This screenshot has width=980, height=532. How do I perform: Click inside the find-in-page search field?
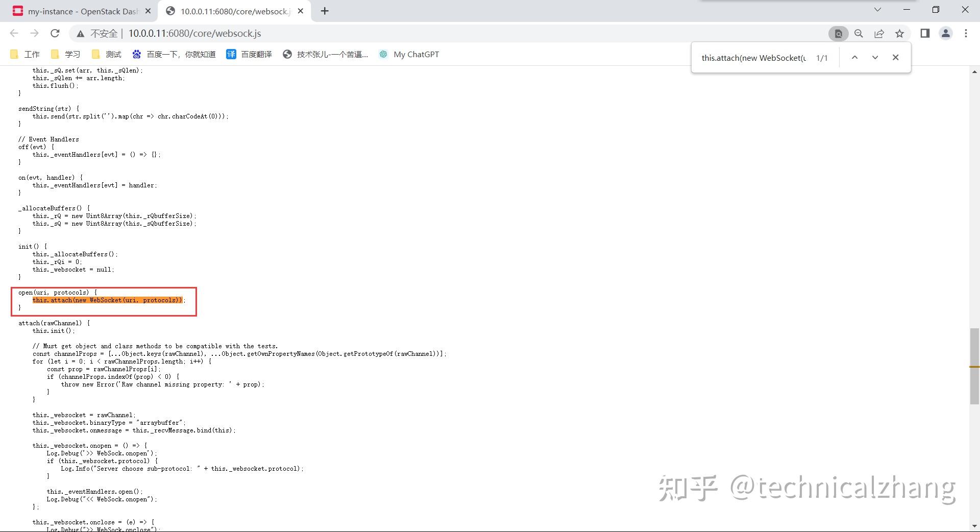750,58
